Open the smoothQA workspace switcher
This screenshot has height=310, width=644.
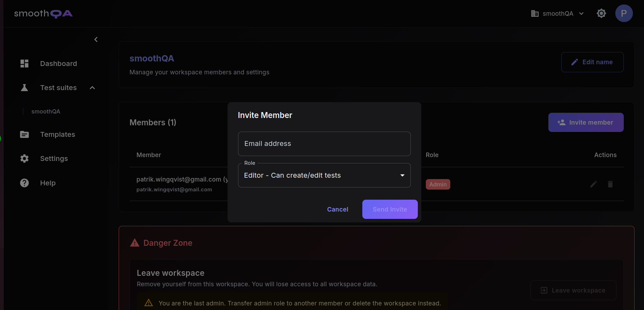tap(557, 14)
